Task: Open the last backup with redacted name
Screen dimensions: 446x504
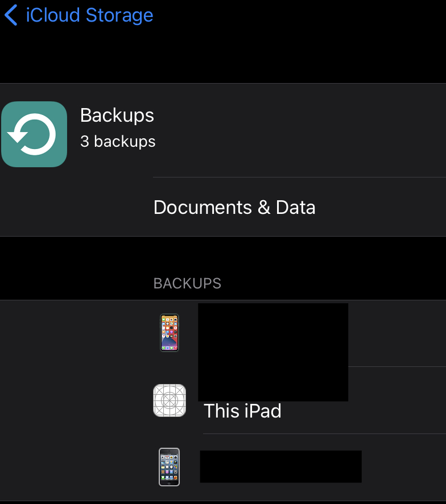Action: tap(223, 467)
